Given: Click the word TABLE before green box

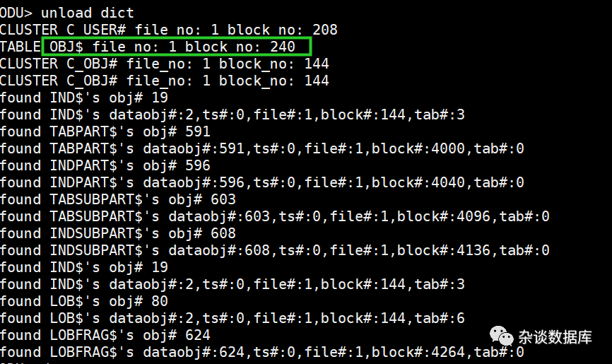Looking at the screenshot, I should click(x=20, y=47).
